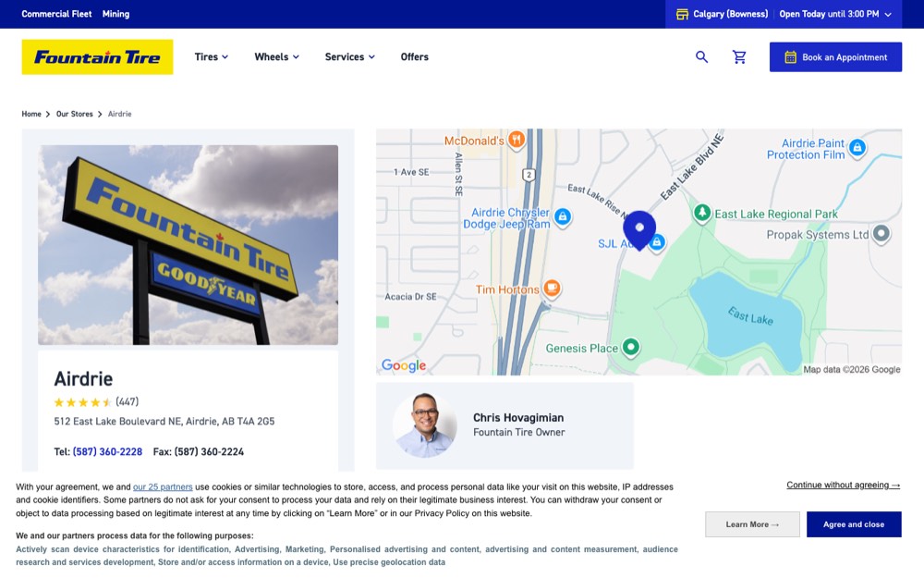Click the 1 Ave SE street label
Image resolution: width=924 pixels, height=578 pixels.
[x=411, y=172]
